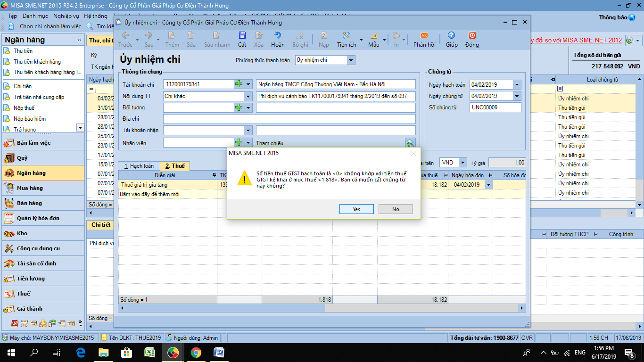
Task: Collapse the Ngân hàng sidebar panel
Action: 79,40
